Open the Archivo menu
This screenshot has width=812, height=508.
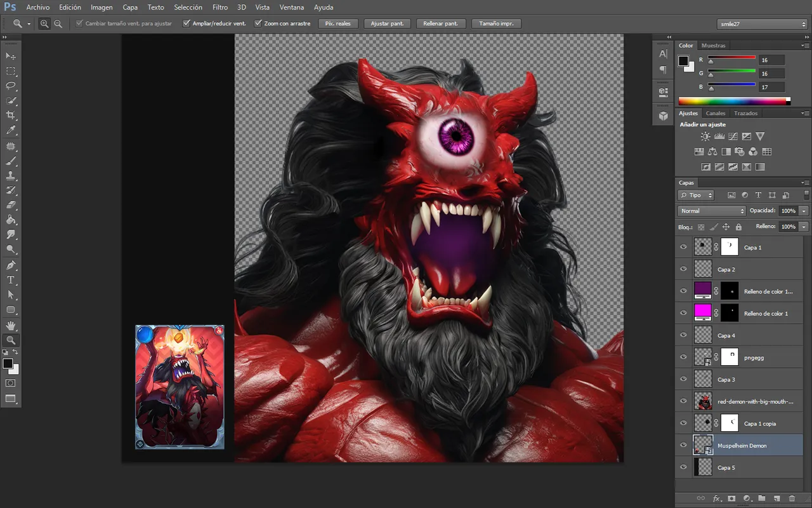point(38,8)
